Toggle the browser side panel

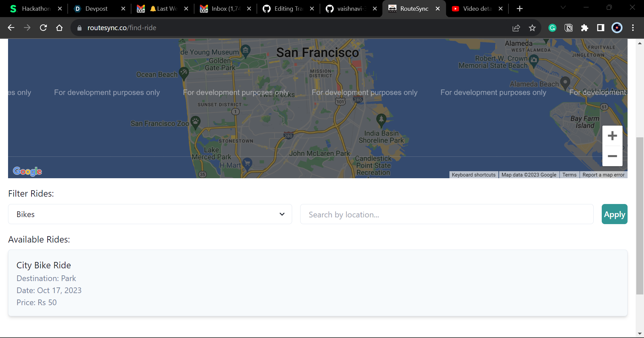tap(601, 28)
